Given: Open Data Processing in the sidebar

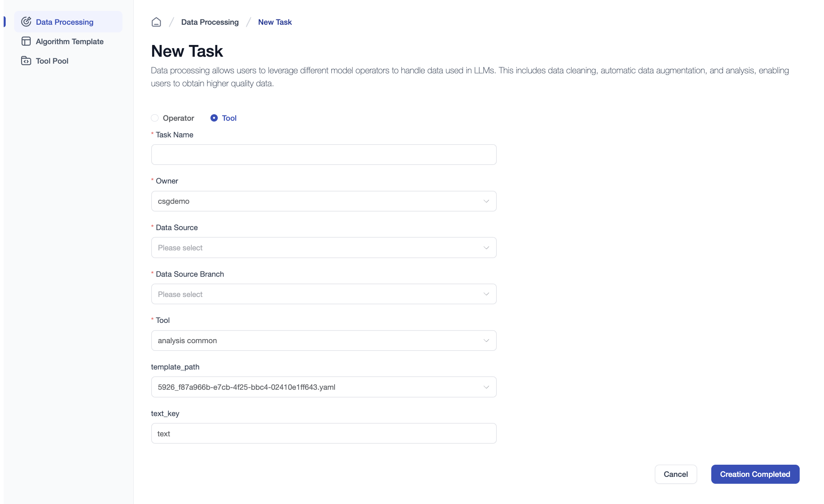Looking at the screenshot, I should tap(64, 22).
